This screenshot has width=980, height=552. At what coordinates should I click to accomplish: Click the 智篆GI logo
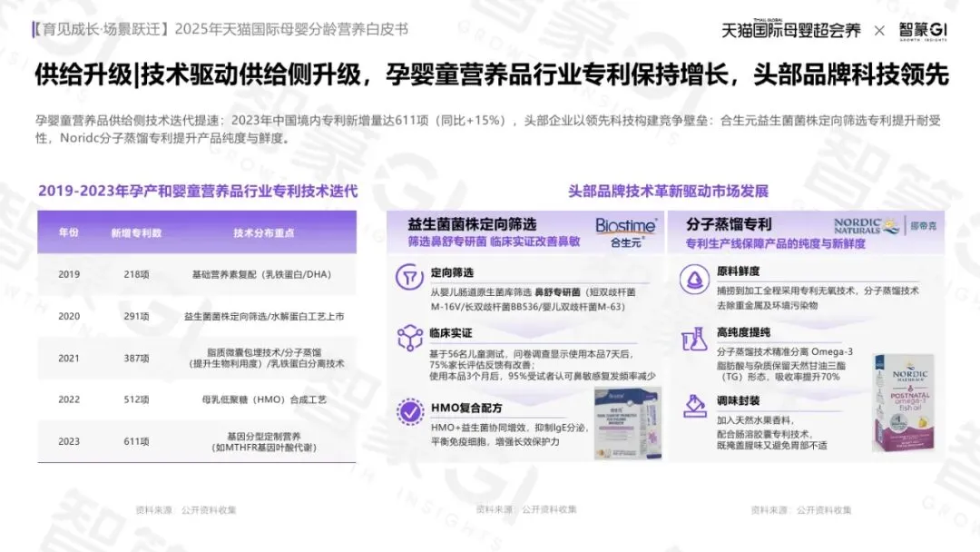coord(923,31)
